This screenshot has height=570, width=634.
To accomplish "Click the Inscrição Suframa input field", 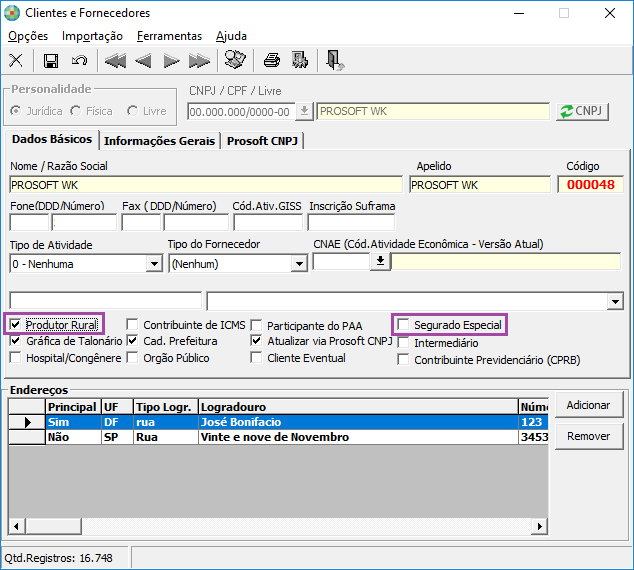I will coord(351,222).
